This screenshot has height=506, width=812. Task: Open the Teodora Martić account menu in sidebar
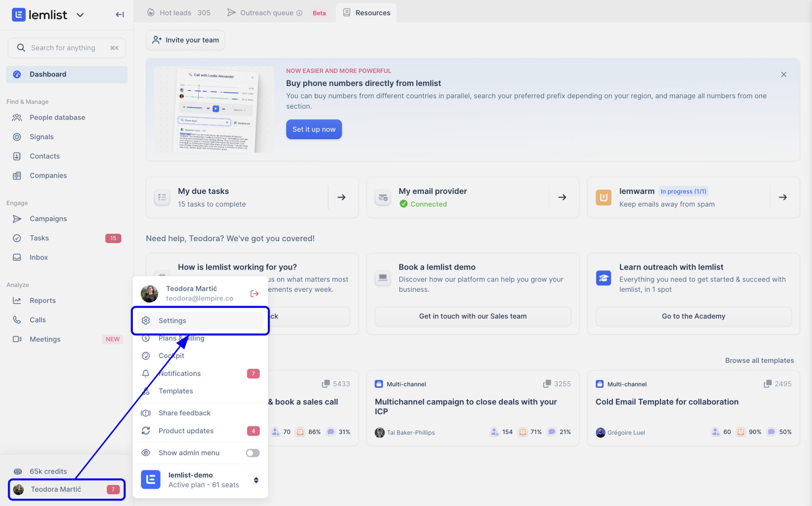click(x=67, y=489)
